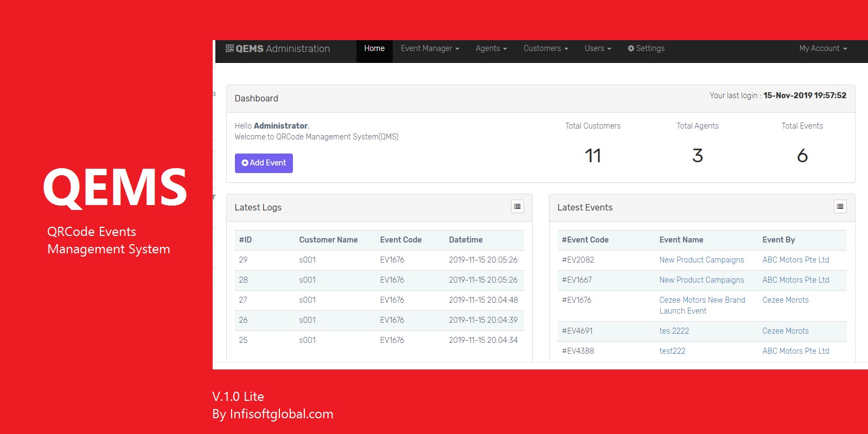Click the QR code logo icon in navbar

tap(229, 48)
